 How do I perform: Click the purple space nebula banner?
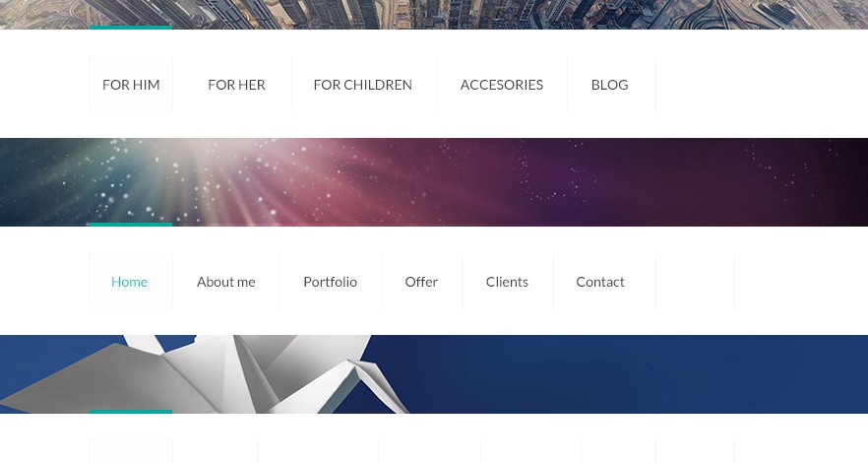(x=434, y=182)
